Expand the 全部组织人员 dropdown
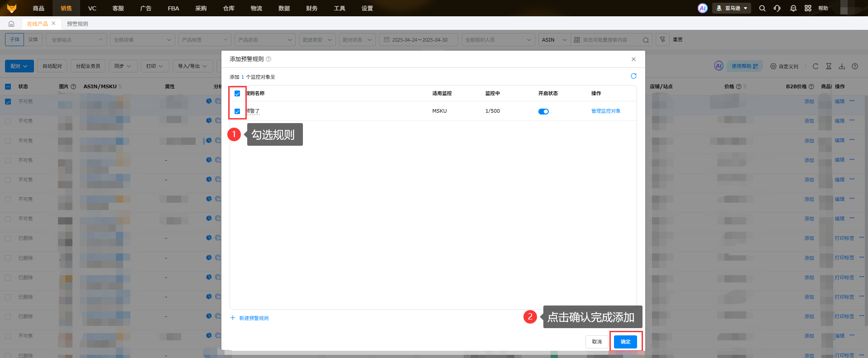Image resolution: width=868 pixels, height=358 pixels. tap(498, 40)
